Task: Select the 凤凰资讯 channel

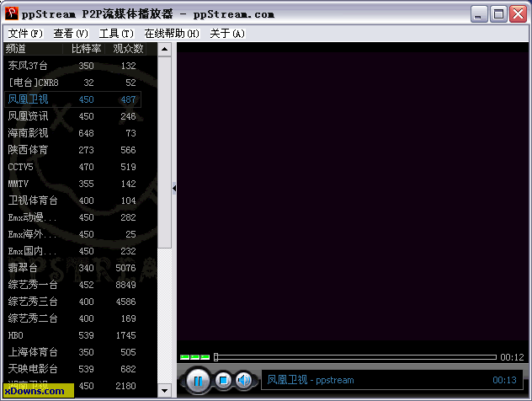Action: coord(72,116)
